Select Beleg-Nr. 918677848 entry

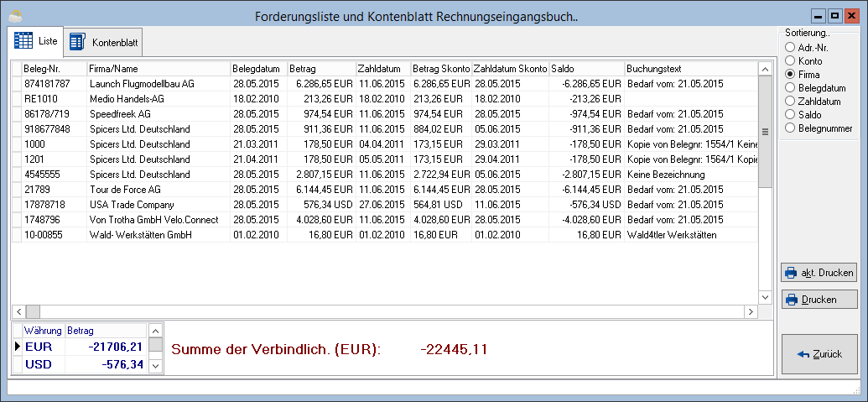point(385,129)
